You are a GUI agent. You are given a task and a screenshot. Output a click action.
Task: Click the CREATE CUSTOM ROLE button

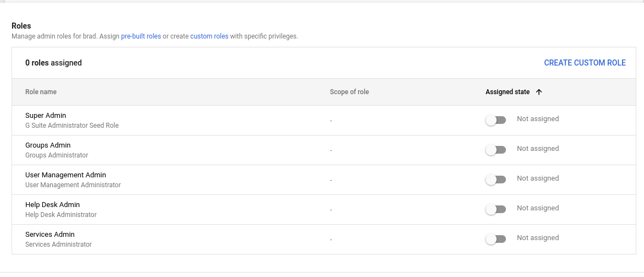585,63
